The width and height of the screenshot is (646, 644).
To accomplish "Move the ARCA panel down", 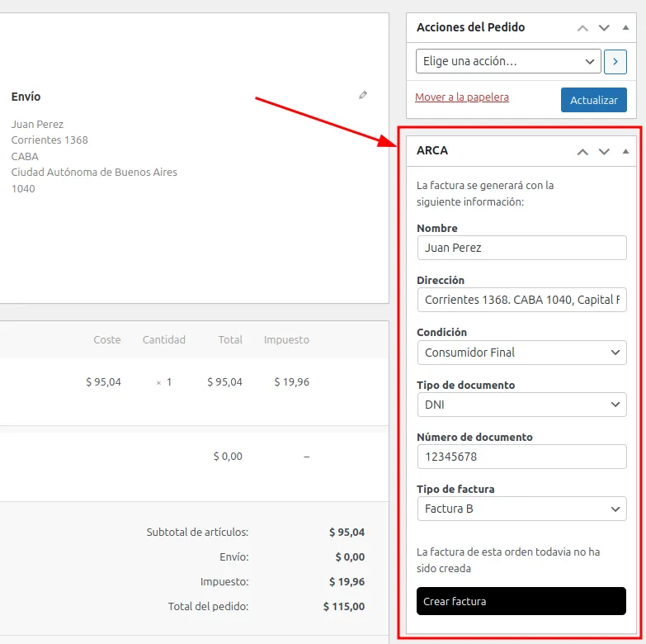I will click(604, 152).
